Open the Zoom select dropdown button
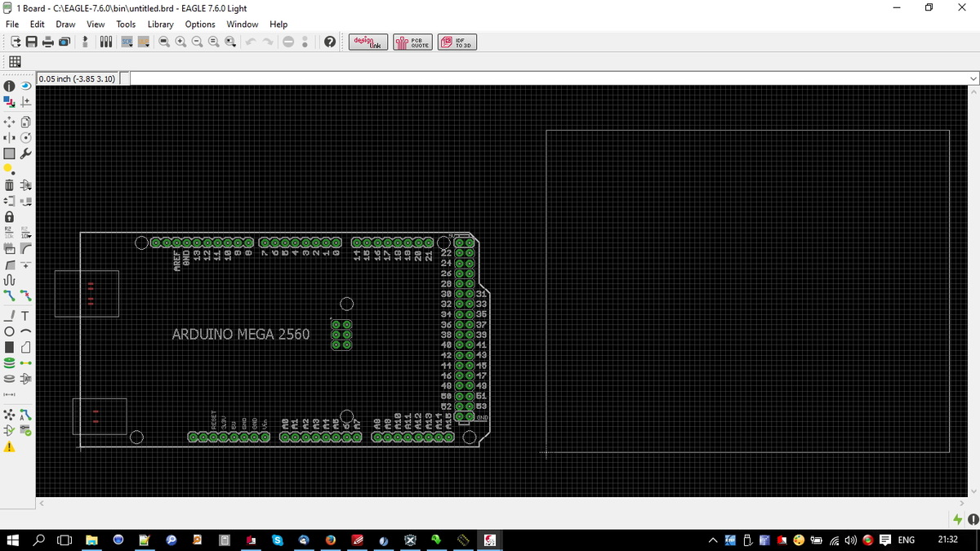Image resolution: width=980 pixels, height=551 pixels. (x=229, y=42)
